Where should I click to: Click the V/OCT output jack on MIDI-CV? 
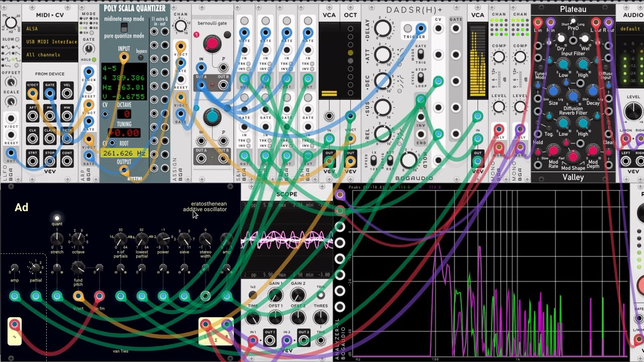[x=33, y=94]
